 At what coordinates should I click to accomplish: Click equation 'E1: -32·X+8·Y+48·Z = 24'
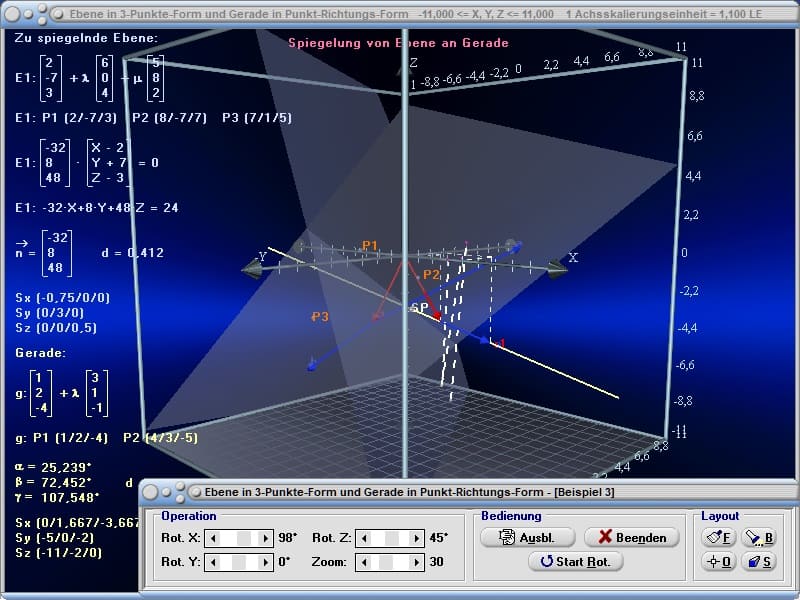pos(97,208)
